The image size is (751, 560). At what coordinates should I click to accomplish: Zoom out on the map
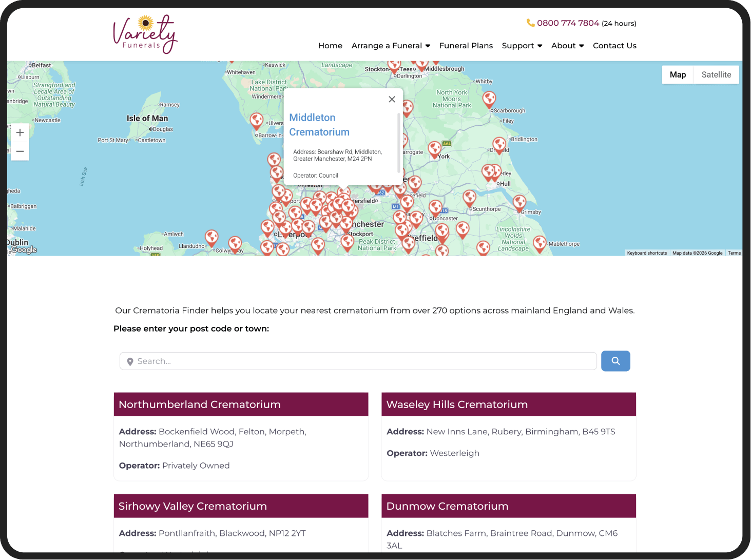tap(20, 151)
